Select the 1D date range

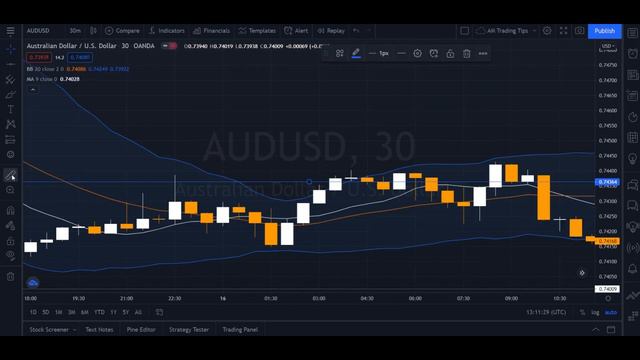33,312
